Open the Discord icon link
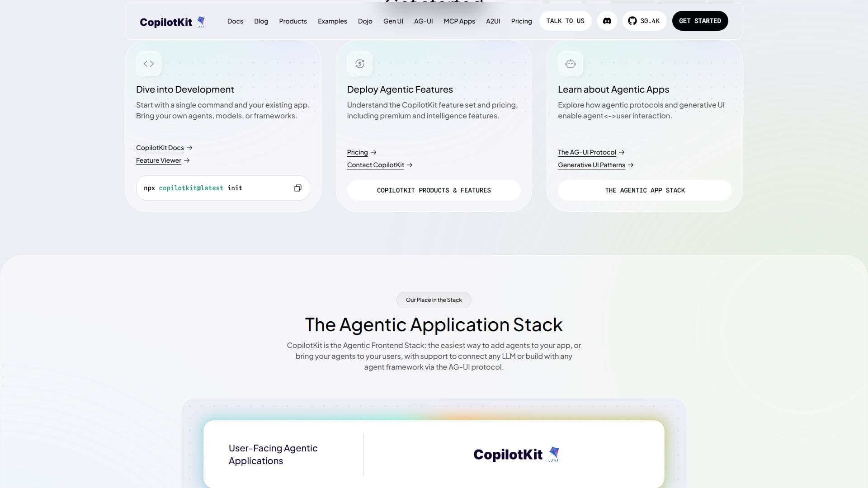The height and width of the screenshot is (488, 868). (x=607, y=21)
